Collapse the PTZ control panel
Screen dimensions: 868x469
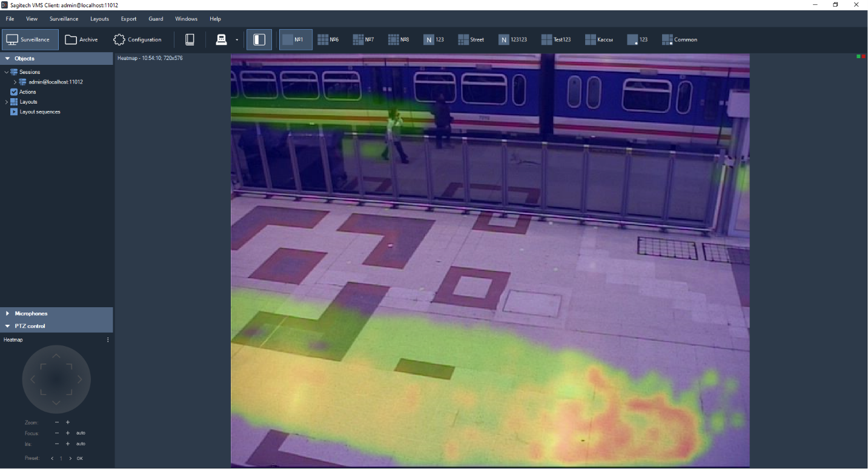tap(30, 326)
